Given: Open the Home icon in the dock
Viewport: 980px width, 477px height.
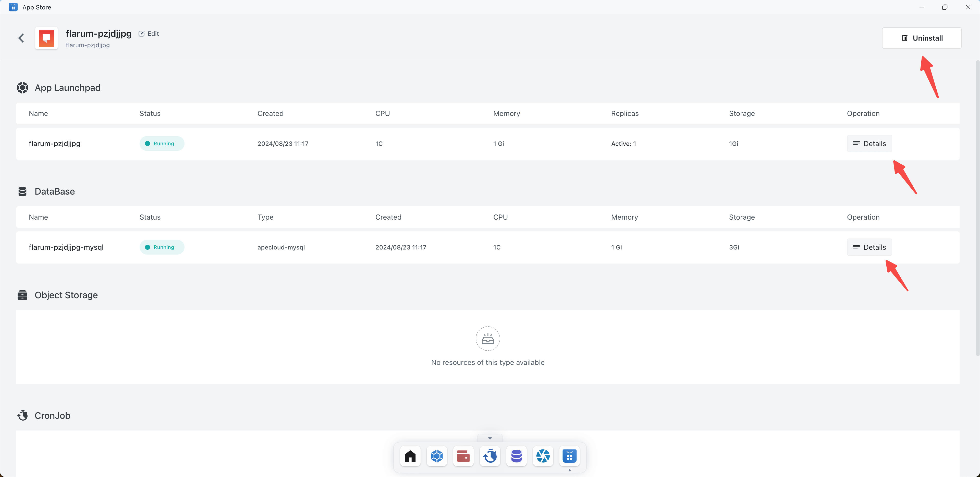Looking at the screenshot, I should 410,456.
